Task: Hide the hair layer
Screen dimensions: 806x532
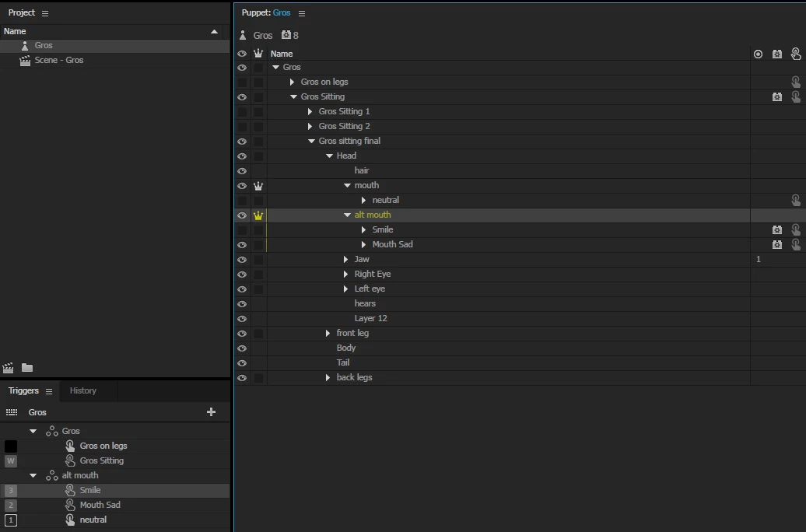Action: click(242, 170)
